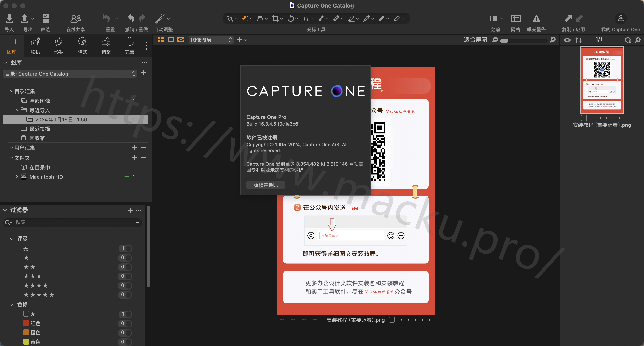Expand the Macintosh HD folder
Screen dimensions: 644x346
click(17, 177)
